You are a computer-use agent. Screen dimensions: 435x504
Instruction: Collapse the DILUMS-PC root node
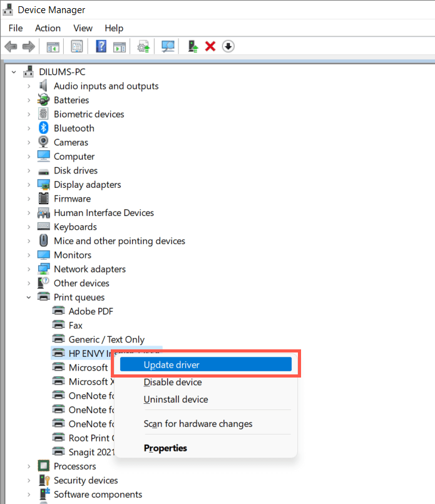pyautogui.click(x=14, y=72)
